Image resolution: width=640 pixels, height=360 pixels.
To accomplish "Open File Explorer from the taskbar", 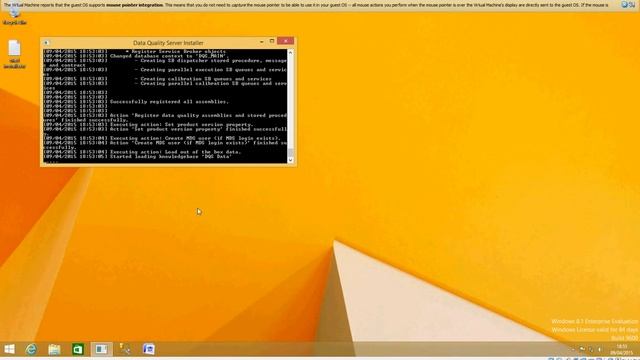I will pyautogui.click(x=54, y=349).
